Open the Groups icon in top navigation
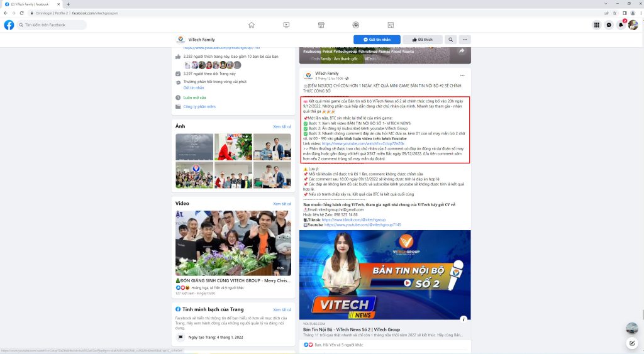644x354 pixels. [x=356, y=25]
